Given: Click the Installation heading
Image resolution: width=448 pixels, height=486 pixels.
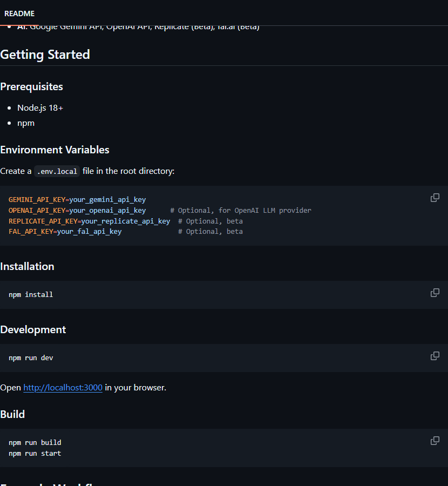Looking at the screenshot, I should tap(28, 267).
